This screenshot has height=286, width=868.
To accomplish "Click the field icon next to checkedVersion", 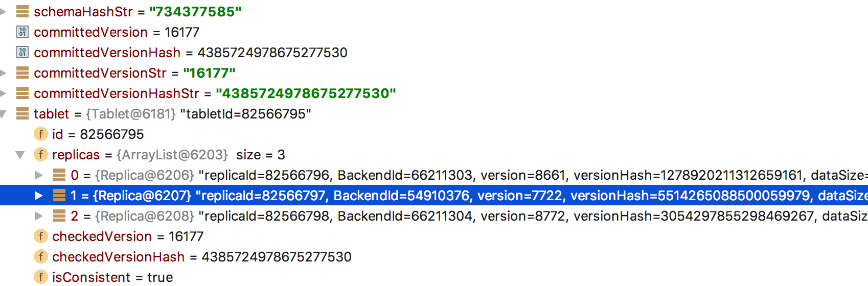I will tap(41, 236).
